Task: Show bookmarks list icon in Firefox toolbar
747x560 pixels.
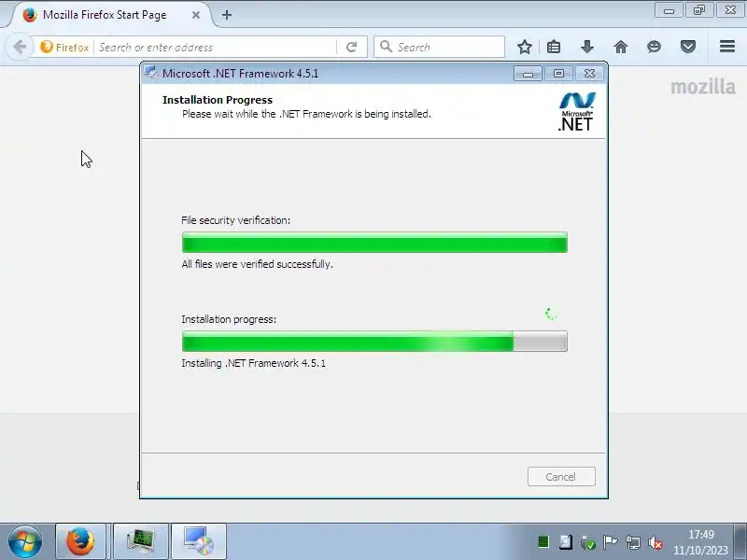Action: [554, 47]
